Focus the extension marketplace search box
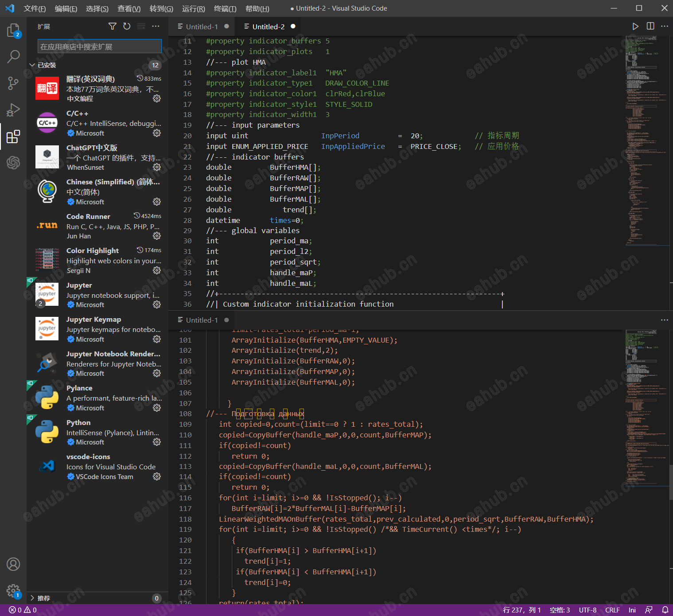 pos(99,47)
